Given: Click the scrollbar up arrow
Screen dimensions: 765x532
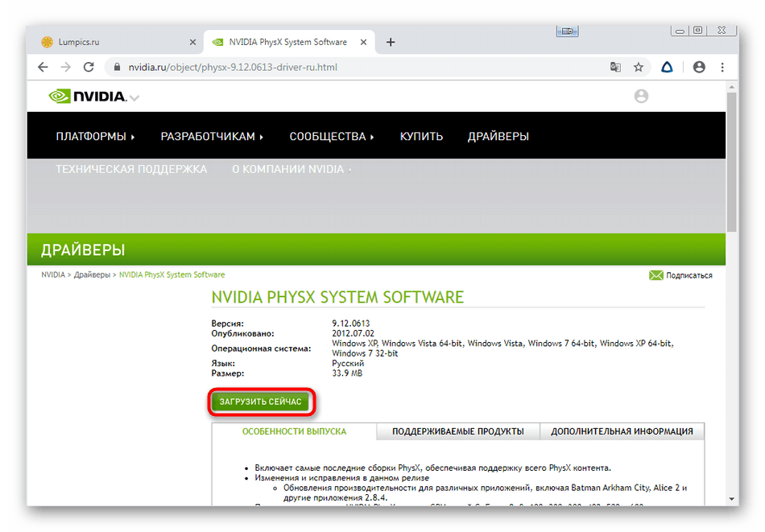Looking at the screenshot, I should (x=731, y=87).
